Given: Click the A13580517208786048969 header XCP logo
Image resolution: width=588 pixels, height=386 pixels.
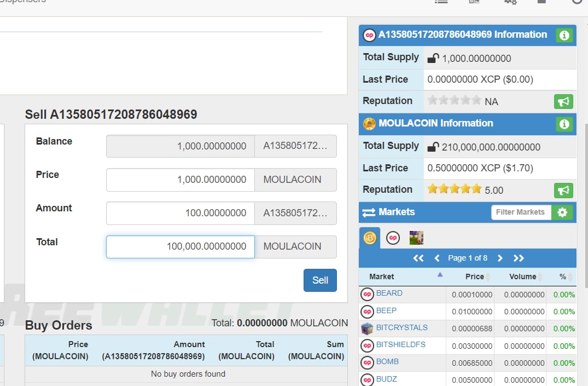Looking at the screenshot, I should coord(369,35).
